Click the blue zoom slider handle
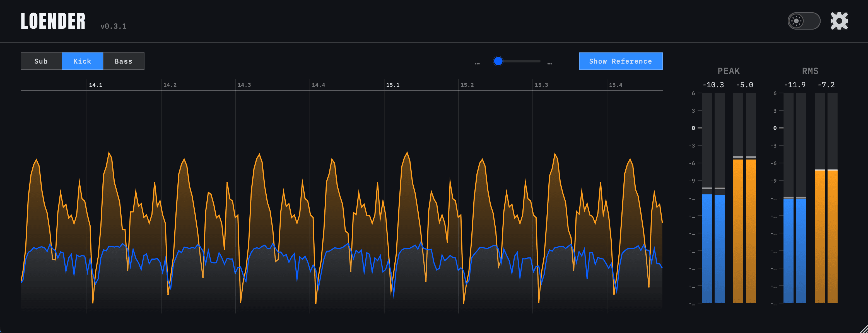 tap(498, 61)
